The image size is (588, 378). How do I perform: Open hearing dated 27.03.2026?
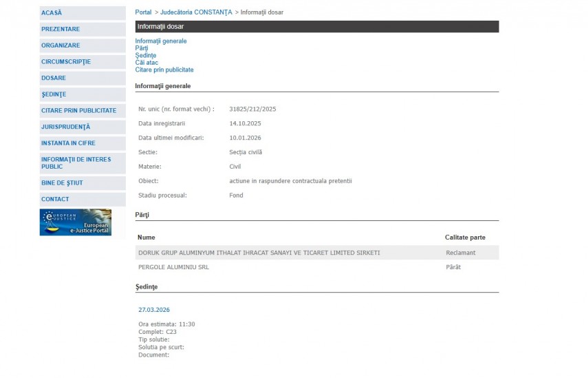[x=154, y=311]
